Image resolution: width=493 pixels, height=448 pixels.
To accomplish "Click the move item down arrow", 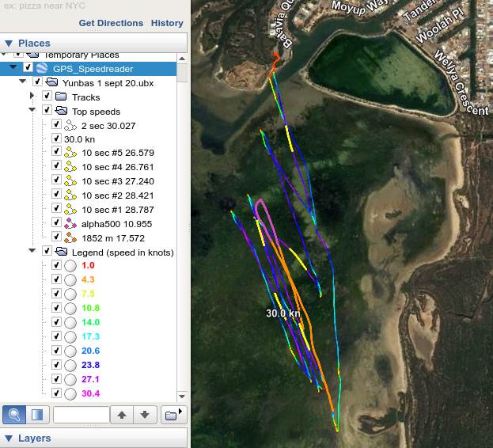I will click(144, 415).
